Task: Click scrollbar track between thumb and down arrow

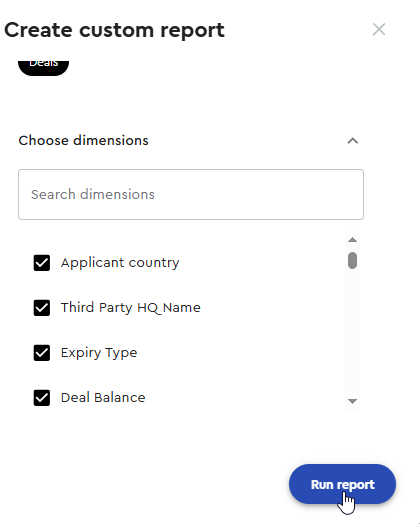Action: click(353, 333)
